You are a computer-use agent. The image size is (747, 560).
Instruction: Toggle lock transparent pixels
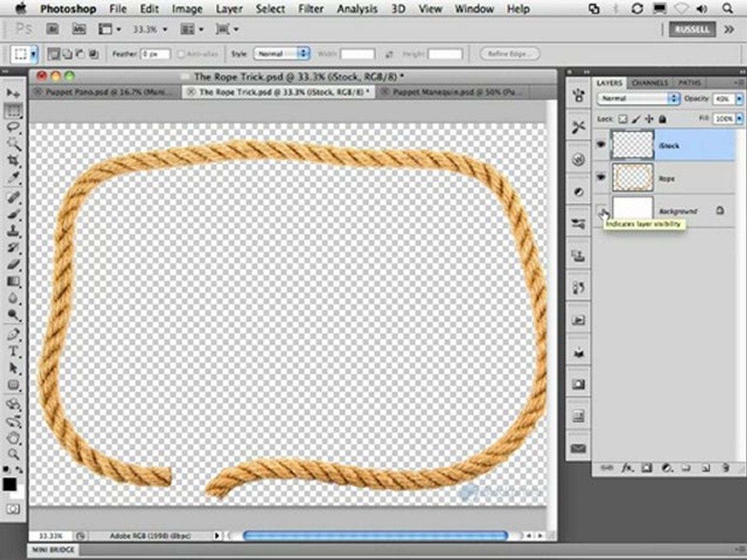pyautogui.click(x=623, y=119)
